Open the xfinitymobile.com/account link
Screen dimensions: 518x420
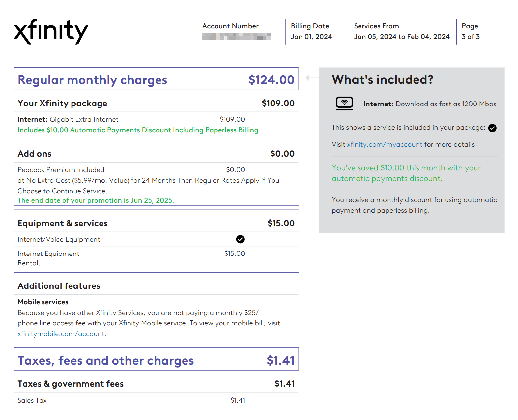(61, 334)
